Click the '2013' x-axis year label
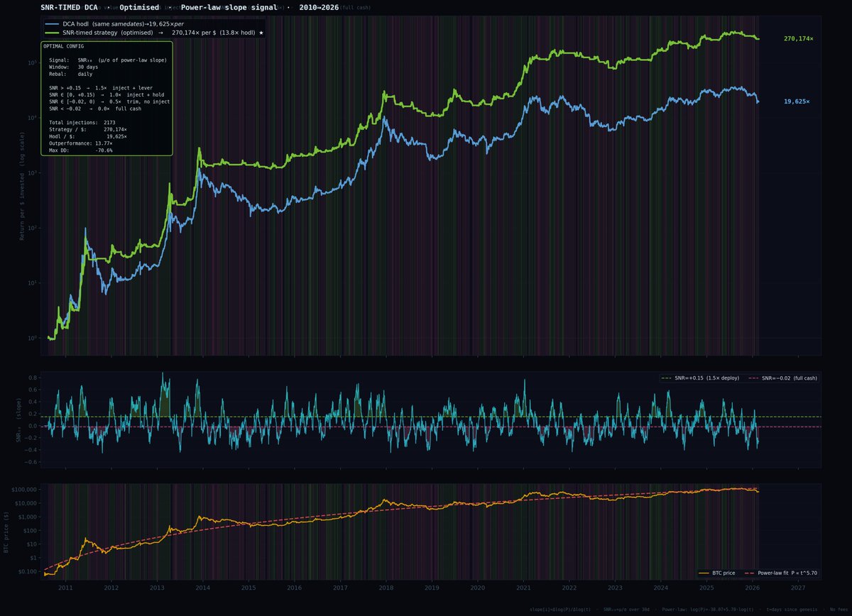 [156, 588]
